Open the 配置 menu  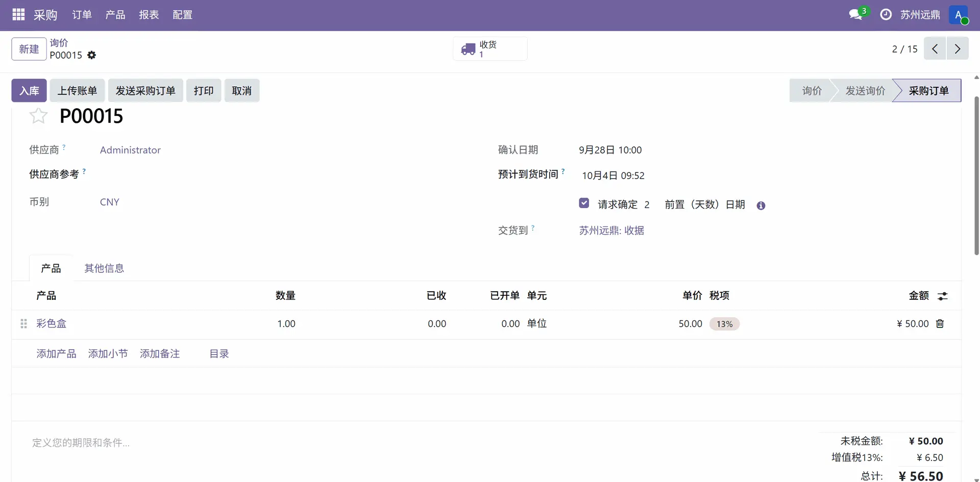(182, 15)
